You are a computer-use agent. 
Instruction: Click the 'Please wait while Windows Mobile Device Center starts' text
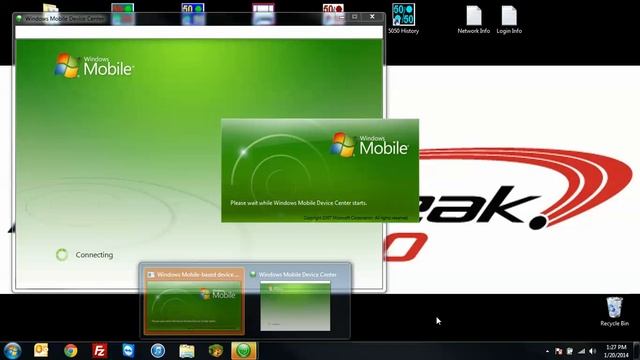point(299,203)
